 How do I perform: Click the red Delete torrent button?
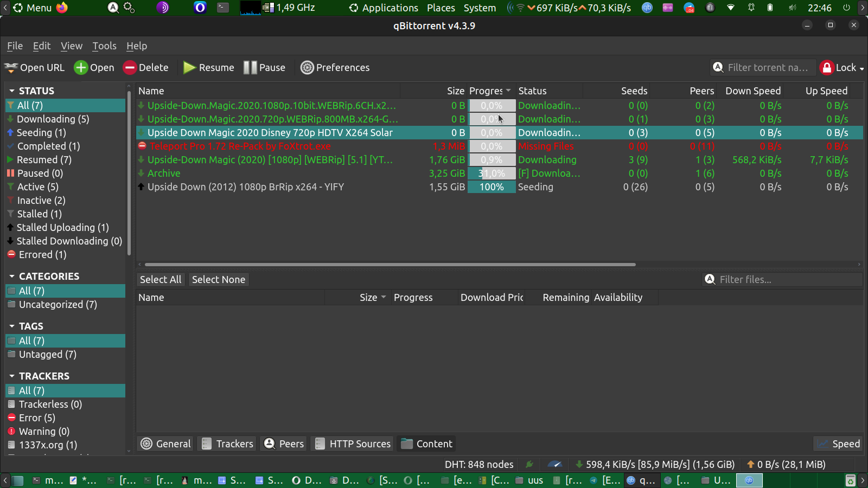[130, 68]
